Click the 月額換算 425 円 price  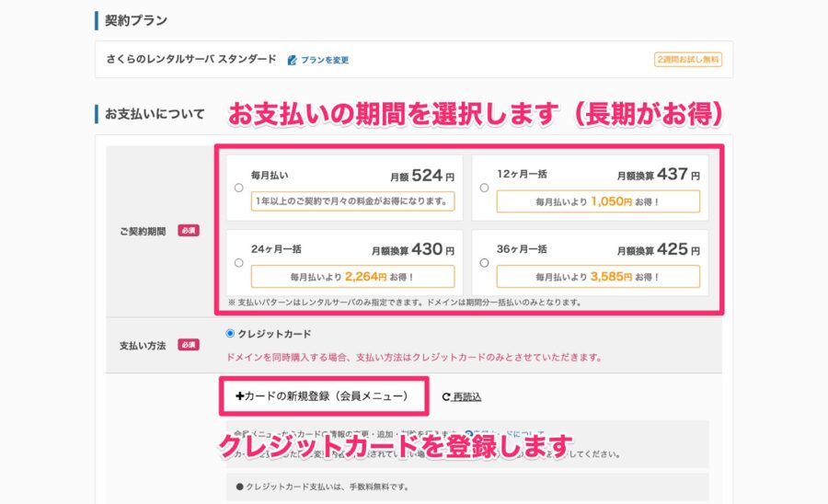[659, 249]
